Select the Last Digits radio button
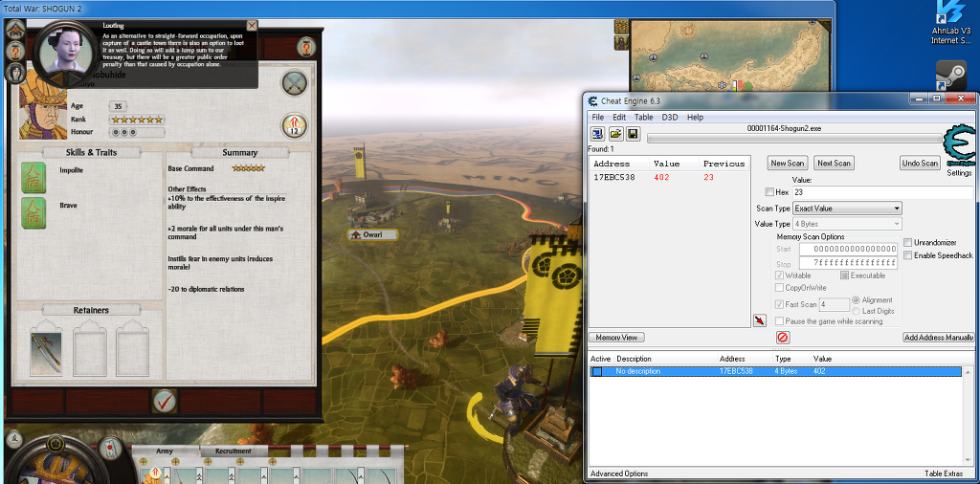The width and height of the screenshot is (980, 484). pyautogui.click(x=856, y=310)
